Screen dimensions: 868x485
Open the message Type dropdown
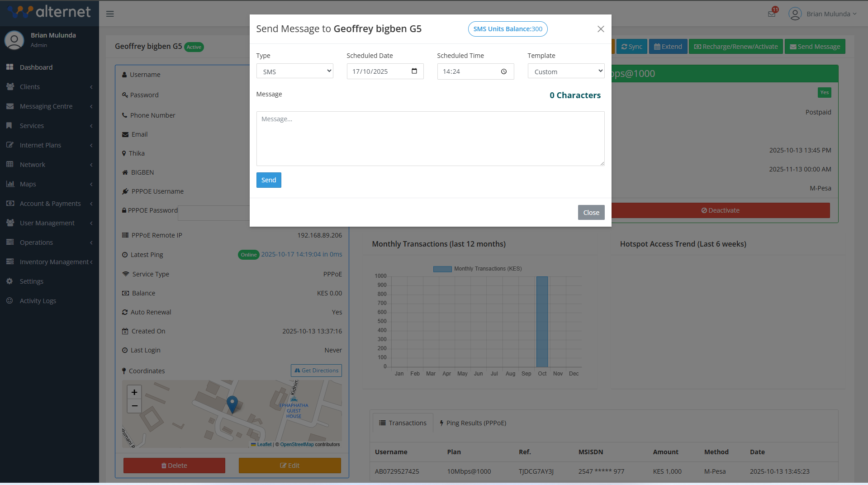coord(295,71)
